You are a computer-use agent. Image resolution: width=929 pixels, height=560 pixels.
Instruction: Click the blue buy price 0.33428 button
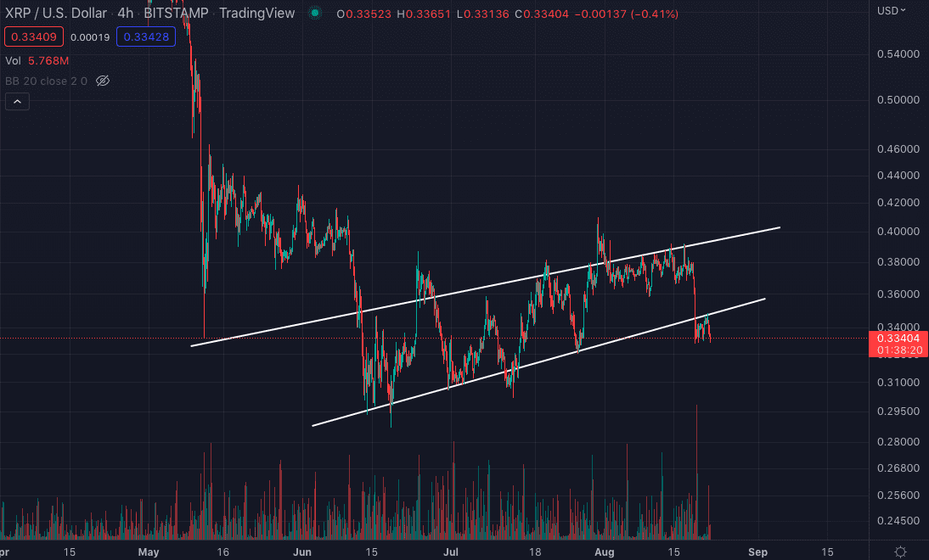click(146, 36)
